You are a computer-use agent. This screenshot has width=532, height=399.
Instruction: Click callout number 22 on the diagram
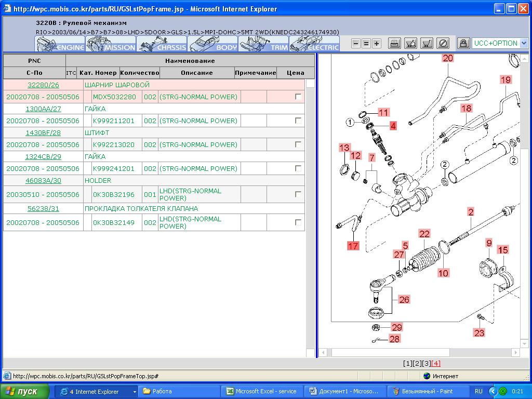tap(424, 234)
